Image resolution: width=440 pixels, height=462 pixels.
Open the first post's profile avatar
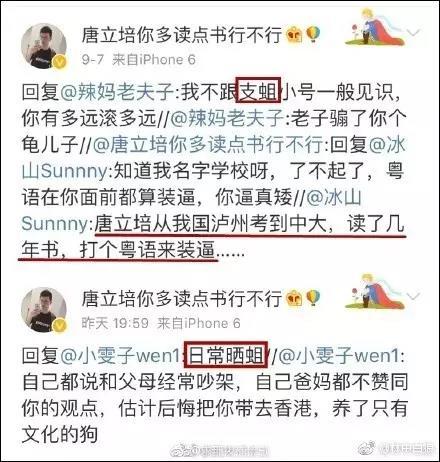pyautogui.click(x=44, y=46)
